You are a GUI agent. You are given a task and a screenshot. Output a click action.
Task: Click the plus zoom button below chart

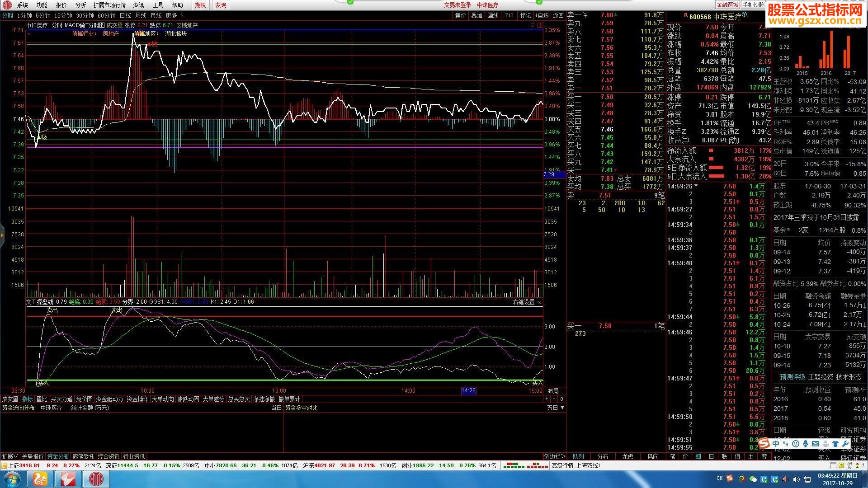point(547,399)
